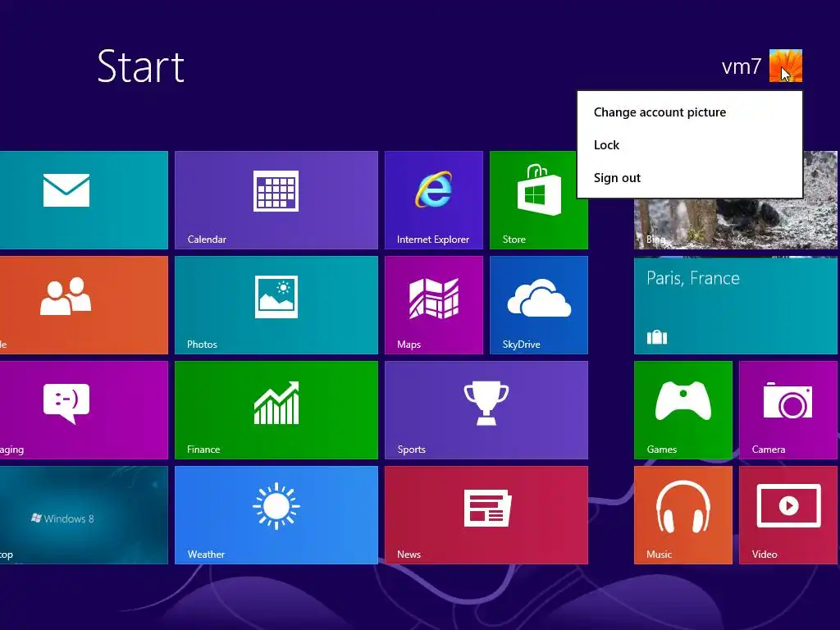The height and width of the screenshot is (630, 840).
Task: Open the Video play tile
Action: click(788, 515)
